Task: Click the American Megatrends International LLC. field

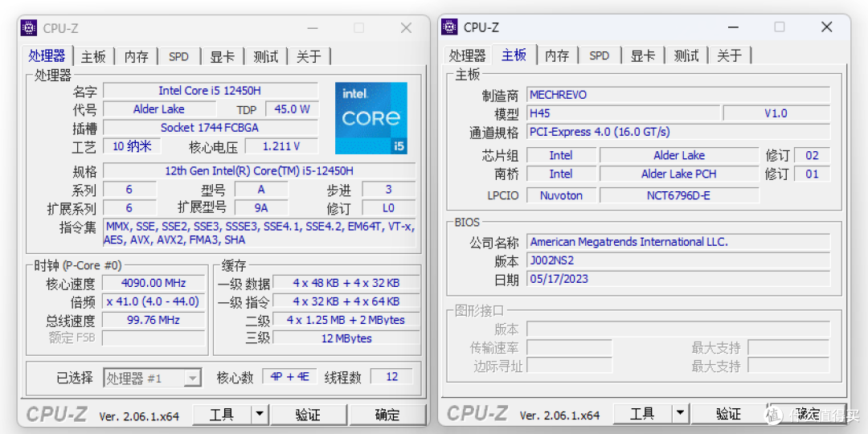Action: click(678, 242)
